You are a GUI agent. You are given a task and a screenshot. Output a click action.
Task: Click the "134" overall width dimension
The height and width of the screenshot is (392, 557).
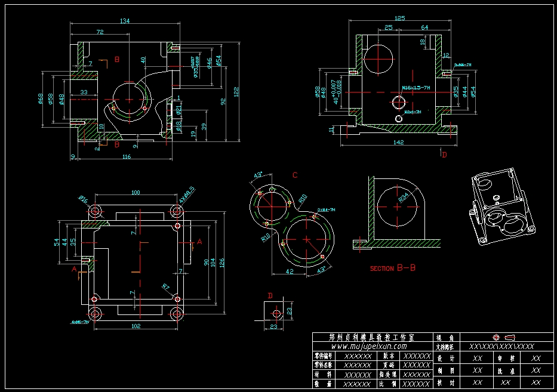(125, 21)
